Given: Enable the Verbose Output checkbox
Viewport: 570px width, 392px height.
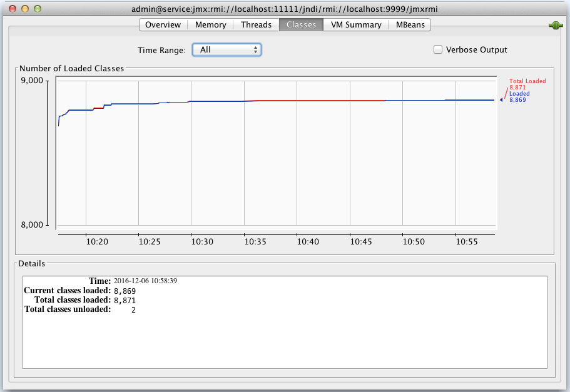Looking at the screenshot, I should [x=438, y=49].
